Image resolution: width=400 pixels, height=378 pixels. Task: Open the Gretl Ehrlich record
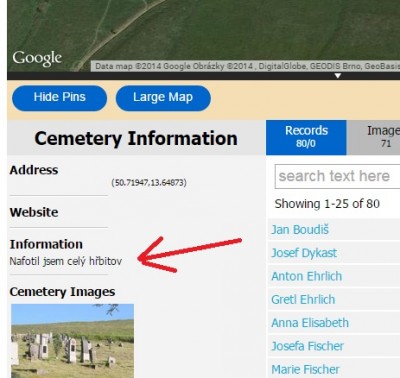tap(303, 300)
